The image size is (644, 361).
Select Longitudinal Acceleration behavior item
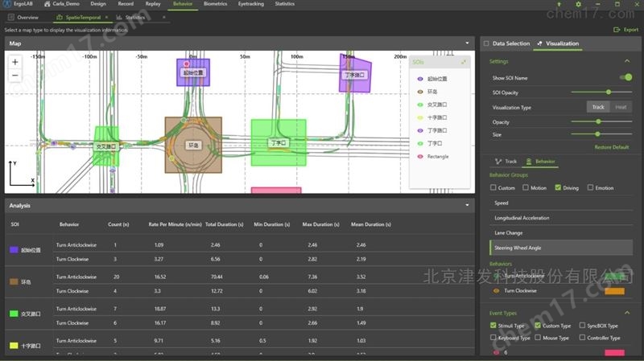pyautogui.click(x=561, y=218)
